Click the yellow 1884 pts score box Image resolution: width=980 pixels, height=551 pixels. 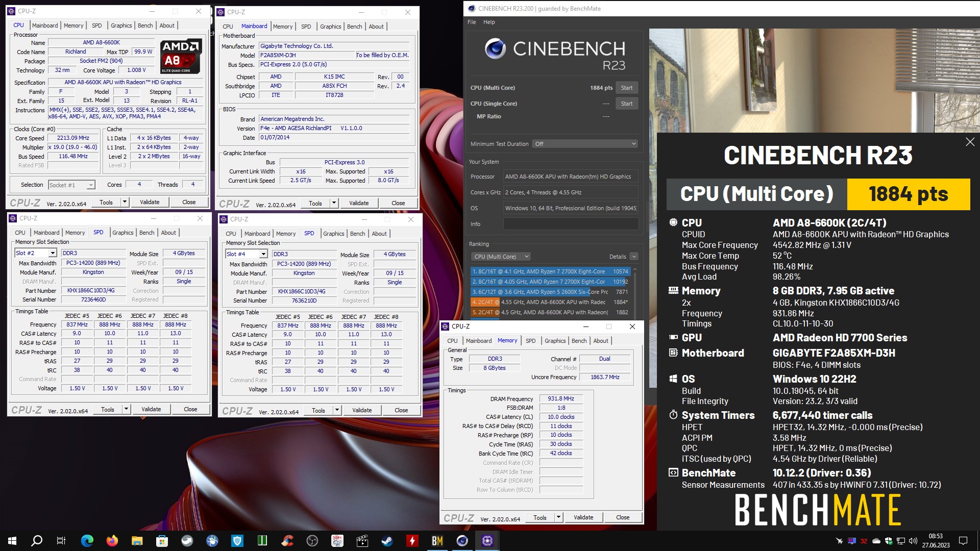pos(909,194)
